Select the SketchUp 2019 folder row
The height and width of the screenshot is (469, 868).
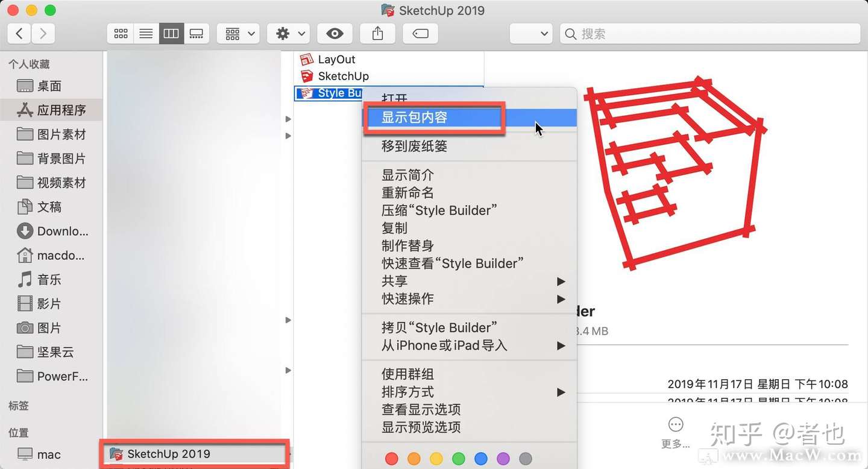tap(195, 454)
